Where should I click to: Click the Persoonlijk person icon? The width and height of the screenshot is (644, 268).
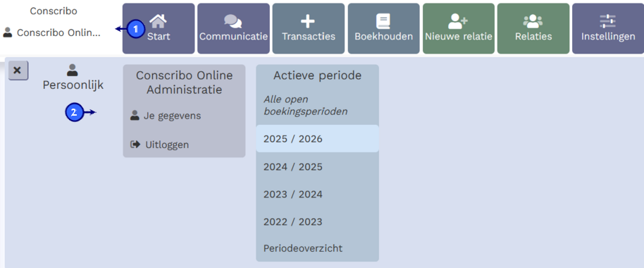click(73, 70)
